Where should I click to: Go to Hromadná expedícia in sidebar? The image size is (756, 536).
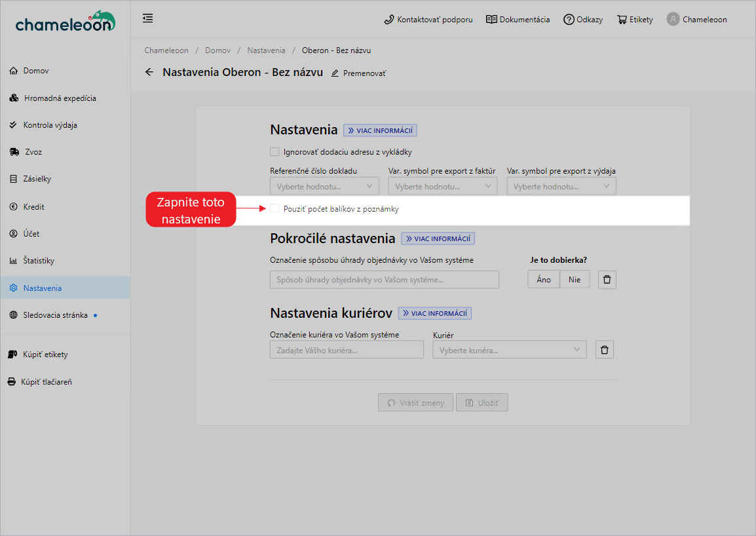click(x=60, y=98)
